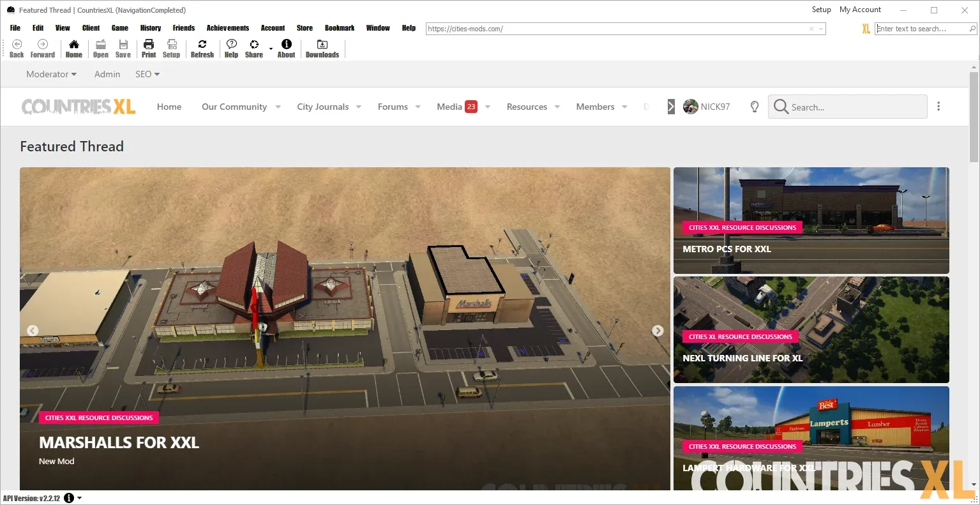Click the Admin link

(107, 74)
